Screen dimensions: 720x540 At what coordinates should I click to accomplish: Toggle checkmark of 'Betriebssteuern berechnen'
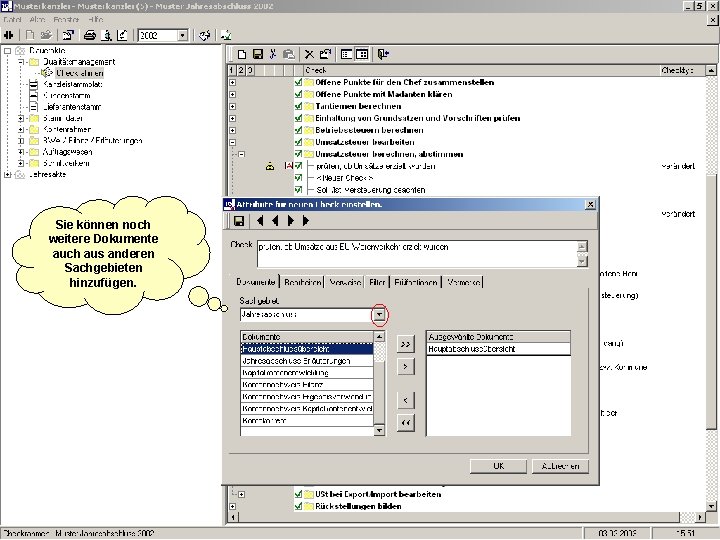[298, 130]
